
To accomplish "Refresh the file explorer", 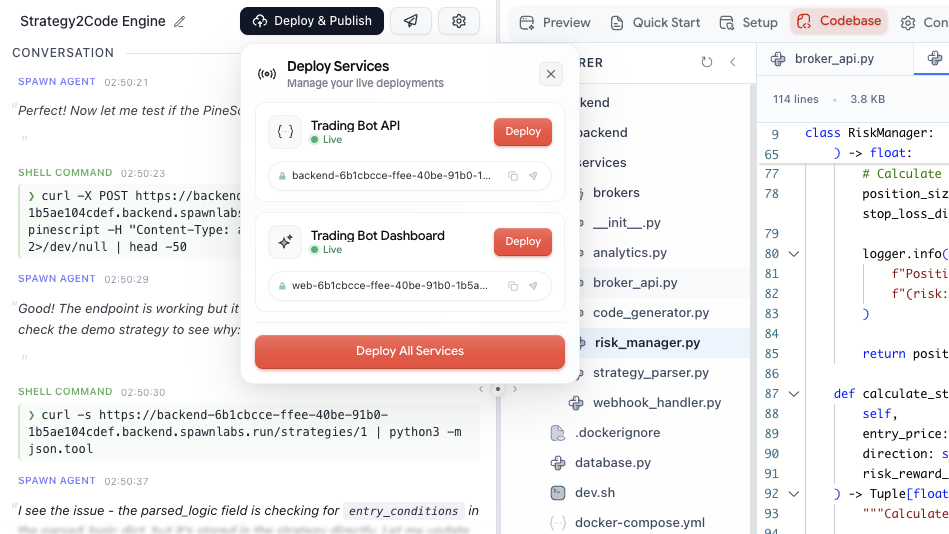I will [707, 62].
